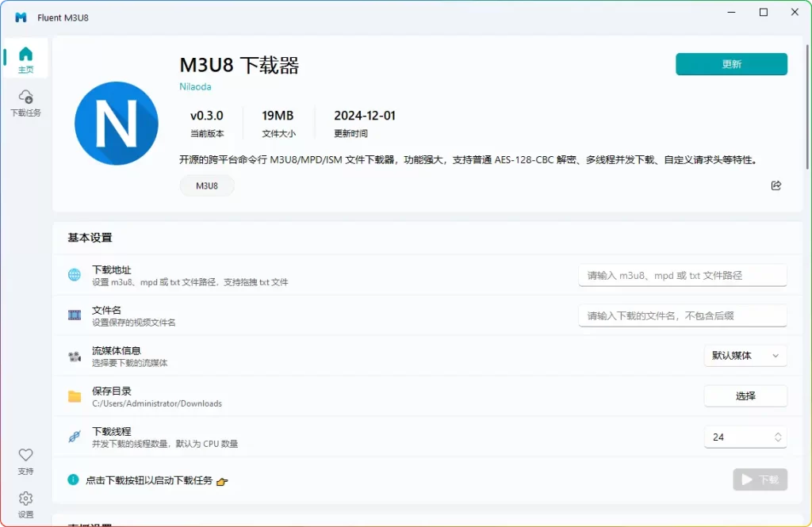Screen dimensions: 812x527
Task: Click the large blue N app logo
Action: point(117,123)
